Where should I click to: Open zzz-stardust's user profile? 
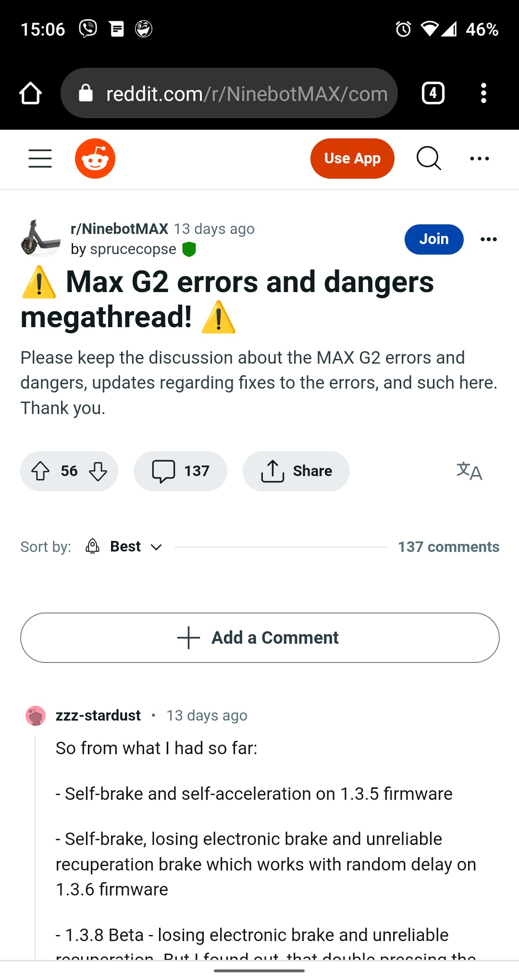click(x=98, y=715)
